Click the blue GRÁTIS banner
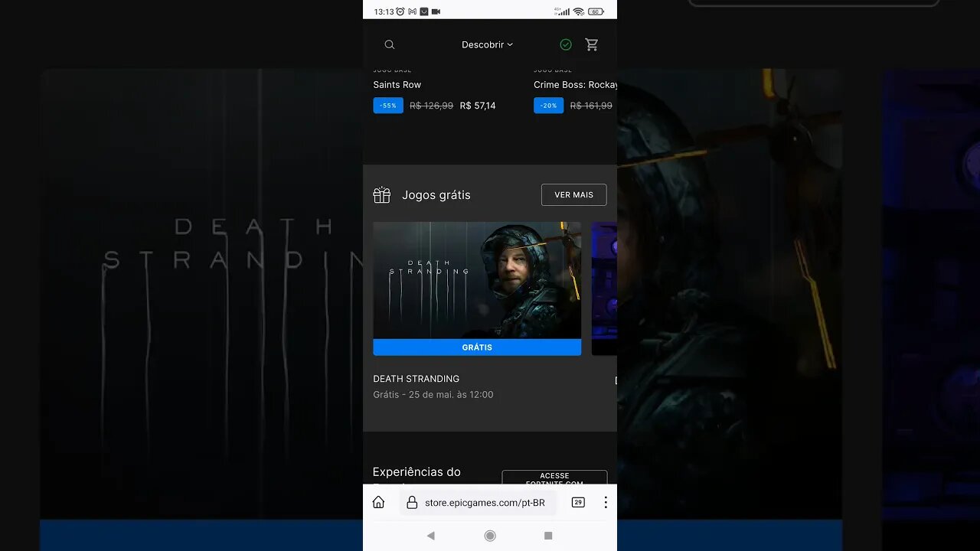This screenshot has height=551, width=980. 477,347
